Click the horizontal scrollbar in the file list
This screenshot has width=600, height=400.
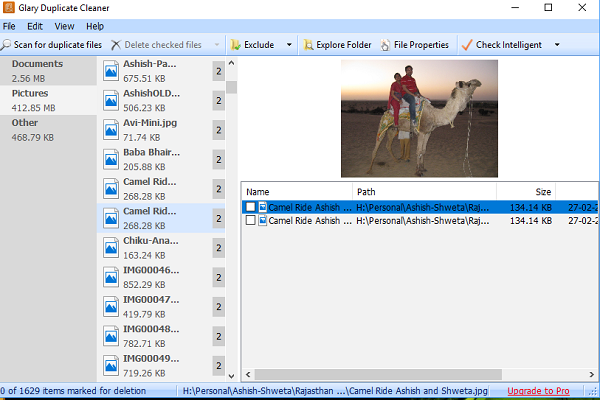(x=378, y=374)
